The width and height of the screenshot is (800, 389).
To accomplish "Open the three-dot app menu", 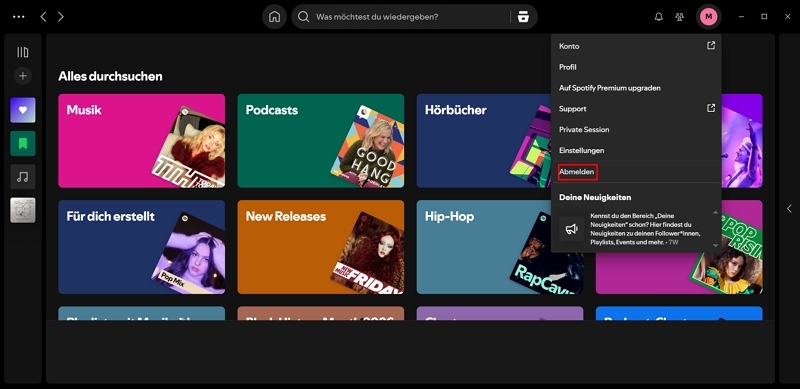I will click(x=18, y=17).
